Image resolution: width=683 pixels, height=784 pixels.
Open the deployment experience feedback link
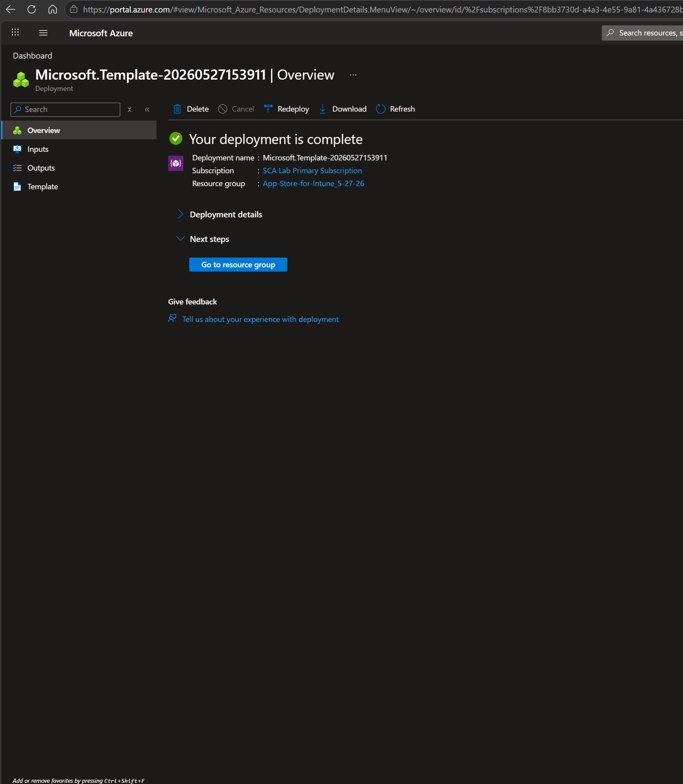pyautogui.click(x=260, y=319)
